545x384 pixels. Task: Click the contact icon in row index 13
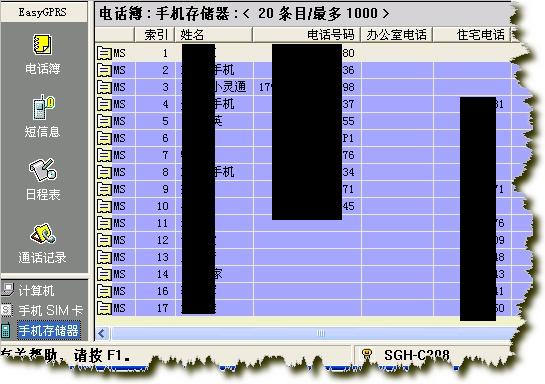point(104,257)
